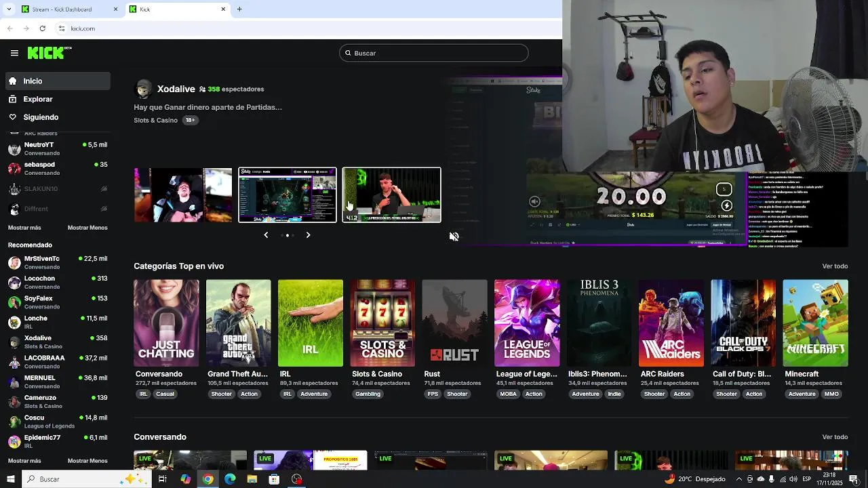Open the ARC Raiders category card
Viewport: 868px width, 488px height.
coord(671,323)
